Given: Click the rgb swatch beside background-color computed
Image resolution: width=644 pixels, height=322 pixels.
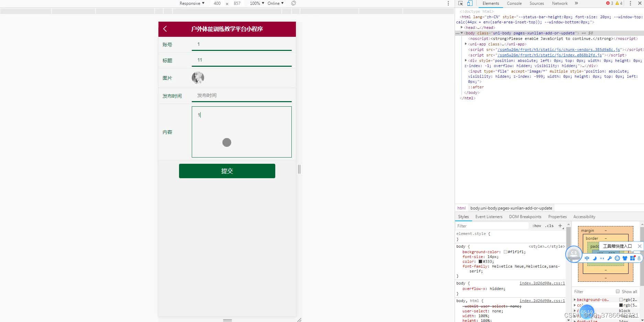Looking at the screenshot, I should point(621,300).
